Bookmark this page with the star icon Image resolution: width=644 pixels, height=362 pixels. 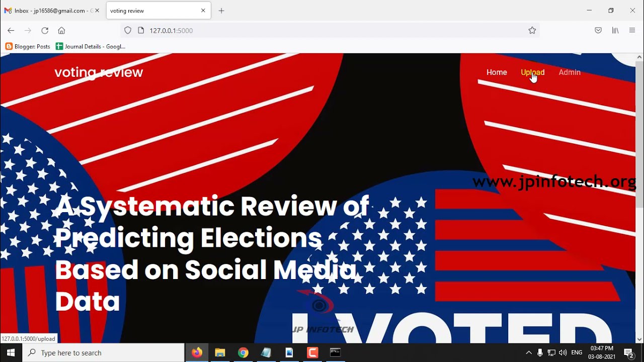coord(532,31)
